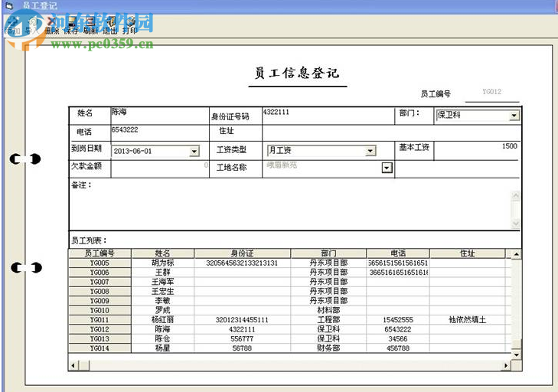The height and width of the screenshot is (392, 558).
Task: Click the 添加 (Add) toolbar button
Action: coord(14,25)
